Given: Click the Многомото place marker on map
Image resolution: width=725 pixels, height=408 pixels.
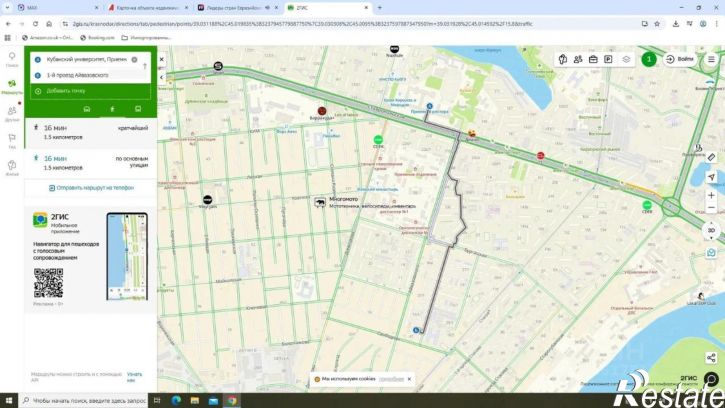Looking at the screenshot, I should coord(320,202).
